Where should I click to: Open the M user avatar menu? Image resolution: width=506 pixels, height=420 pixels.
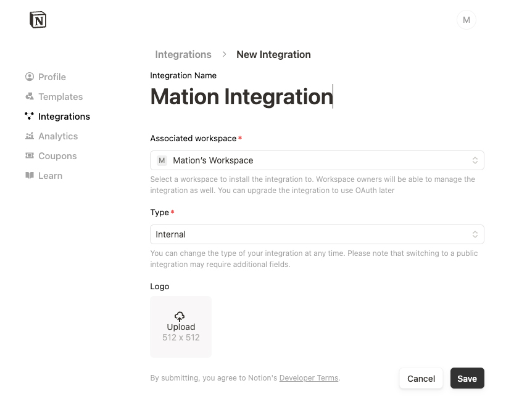point(466,20)
